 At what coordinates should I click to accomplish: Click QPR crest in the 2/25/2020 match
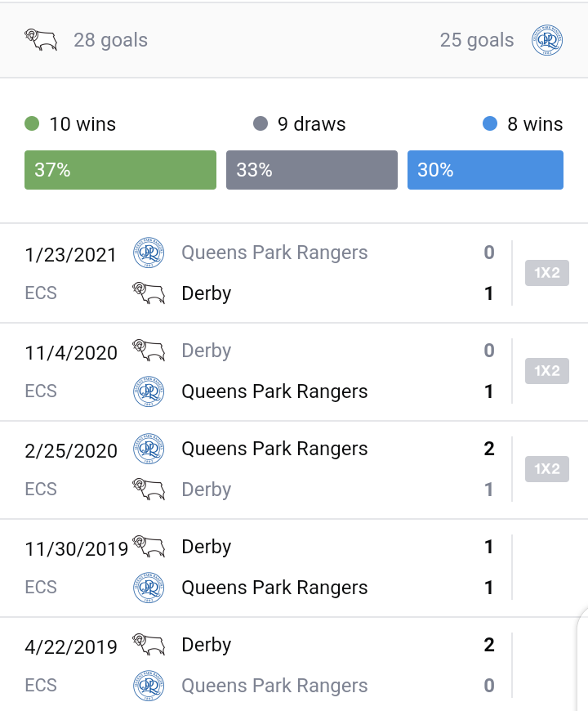click(x=149, y=449)
